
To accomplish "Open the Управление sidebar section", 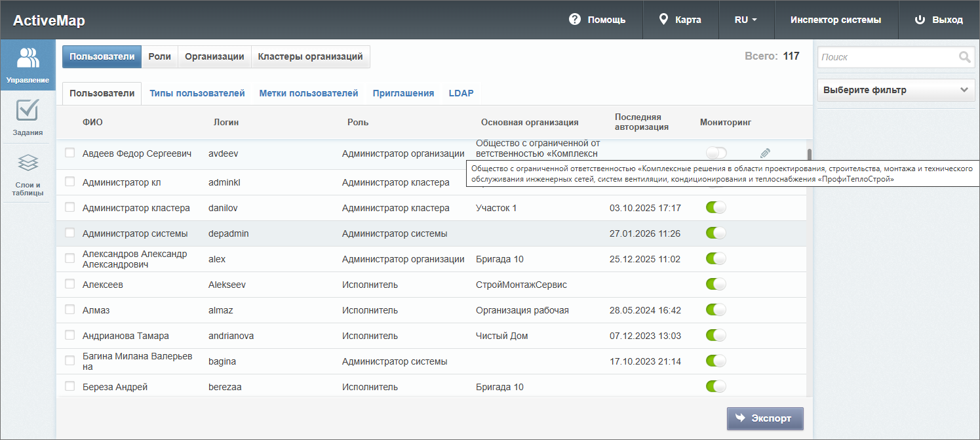I will click(28, 65).
